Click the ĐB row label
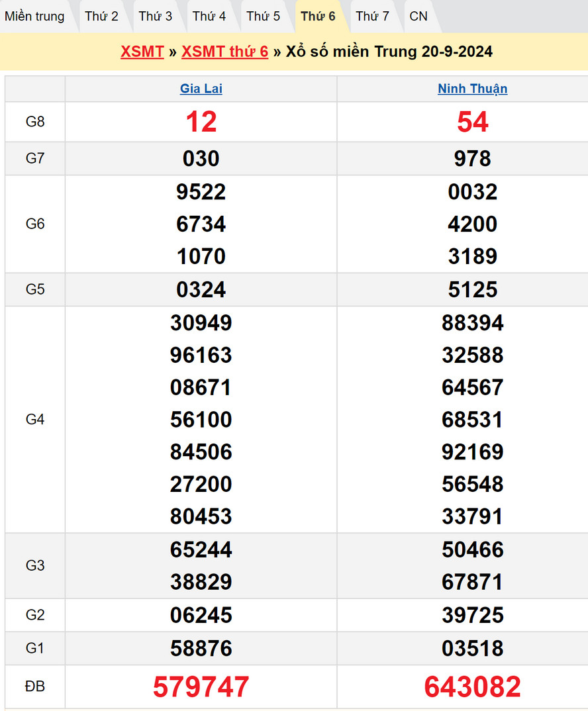The image size is (588, 711). coord(35,687)
